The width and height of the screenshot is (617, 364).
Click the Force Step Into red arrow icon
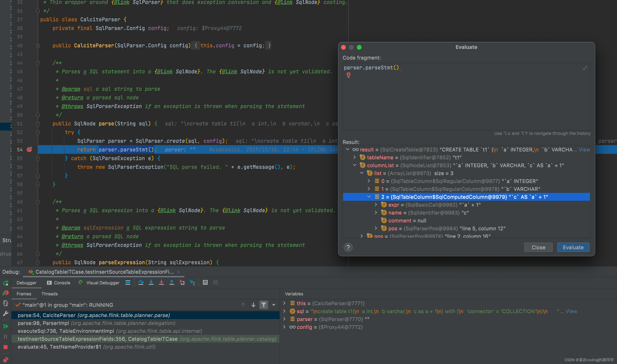click(x=161, y=283)
